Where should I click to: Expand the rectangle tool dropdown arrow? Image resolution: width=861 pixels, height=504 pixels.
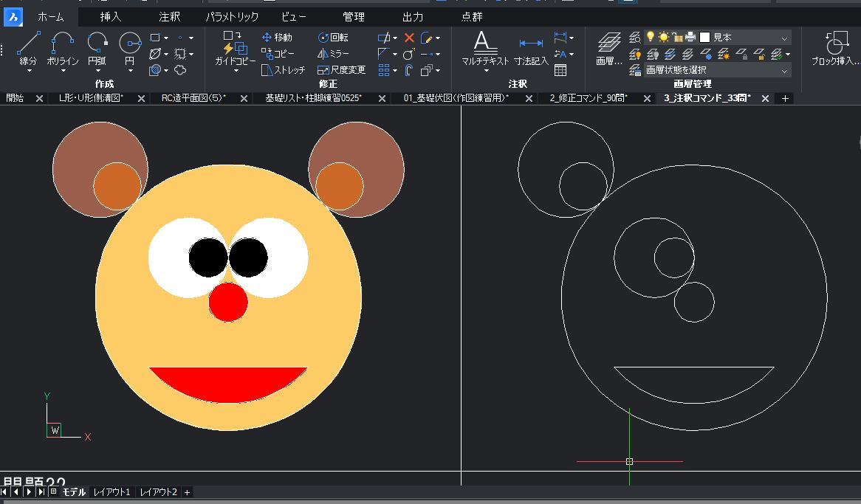tap(166, 38)
